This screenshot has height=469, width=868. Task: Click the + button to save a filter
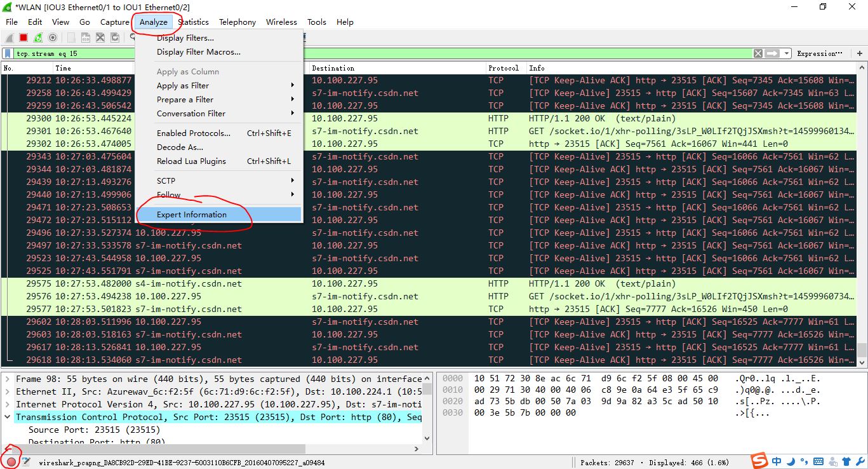(x=860, y=53)
